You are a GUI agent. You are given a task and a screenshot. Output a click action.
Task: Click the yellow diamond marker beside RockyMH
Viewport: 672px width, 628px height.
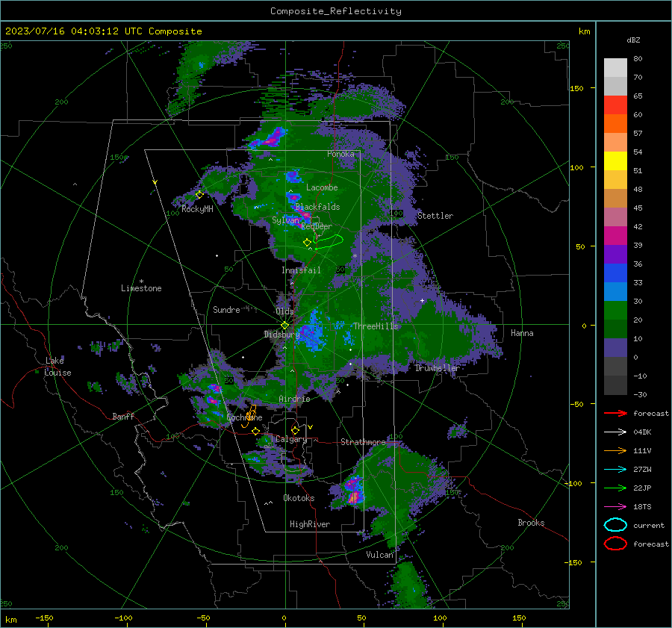[199, 195]
